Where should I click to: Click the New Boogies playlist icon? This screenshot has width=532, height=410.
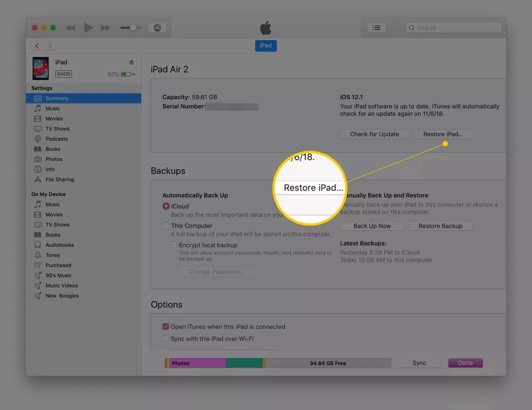pyautogui.click(x=38, y=296)
